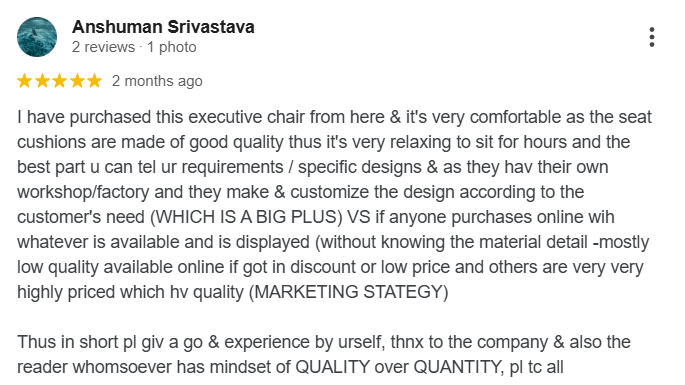
Task: Click the word "QUALITY" in last line
Action: tap(332, 367)
